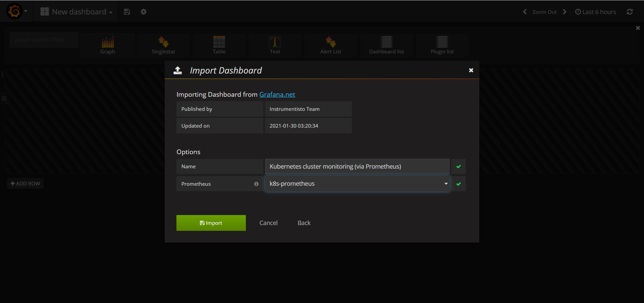
Task: Click the checkmark beside the Name field
Action: click(x=459, y=167)
